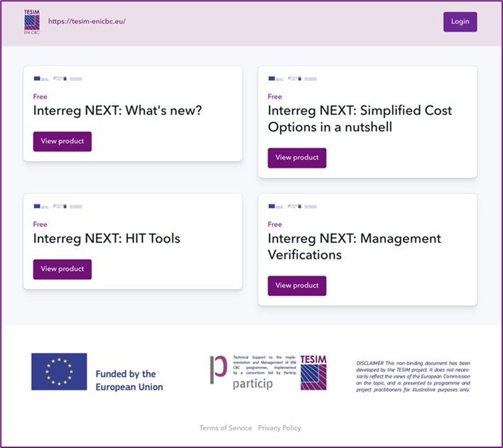The image size is (503, 448).
Task: Click the European Union flag in footer
Action: [59, 371]
